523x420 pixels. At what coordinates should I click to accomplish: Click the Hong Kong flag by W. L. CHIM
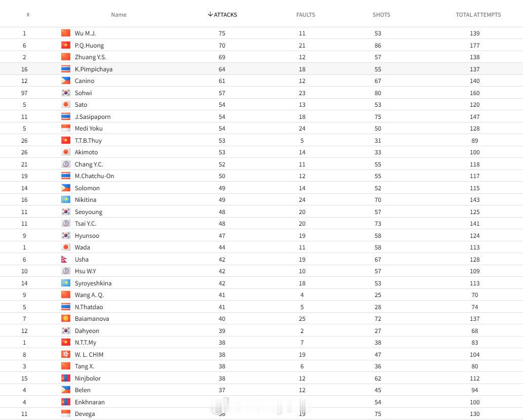66,354
